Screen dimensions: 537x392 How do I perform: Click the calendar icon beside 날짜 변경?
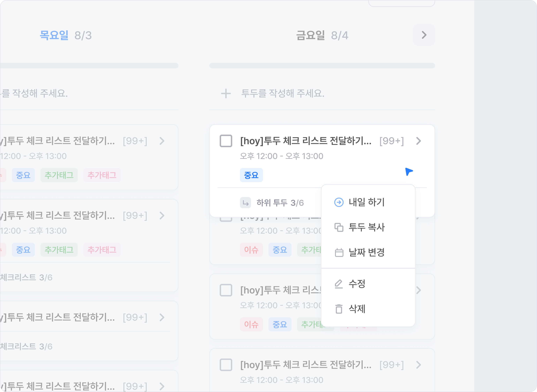(339, 252)
